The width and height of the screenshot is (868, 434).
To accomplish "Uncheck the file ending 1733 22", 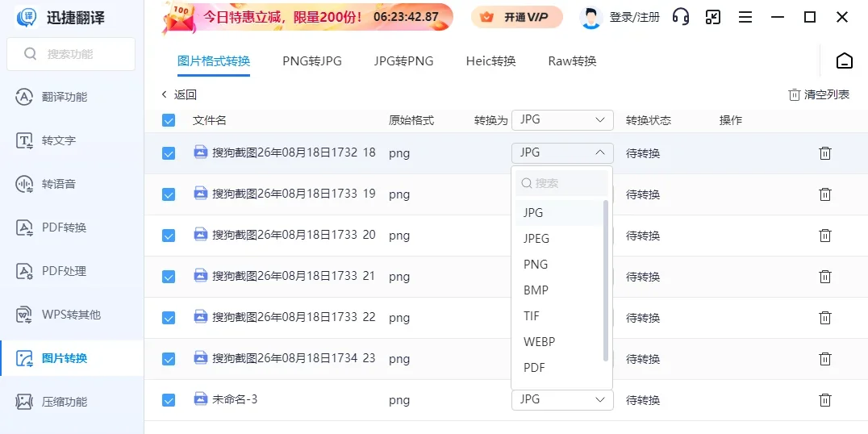I will coord(169,318).
